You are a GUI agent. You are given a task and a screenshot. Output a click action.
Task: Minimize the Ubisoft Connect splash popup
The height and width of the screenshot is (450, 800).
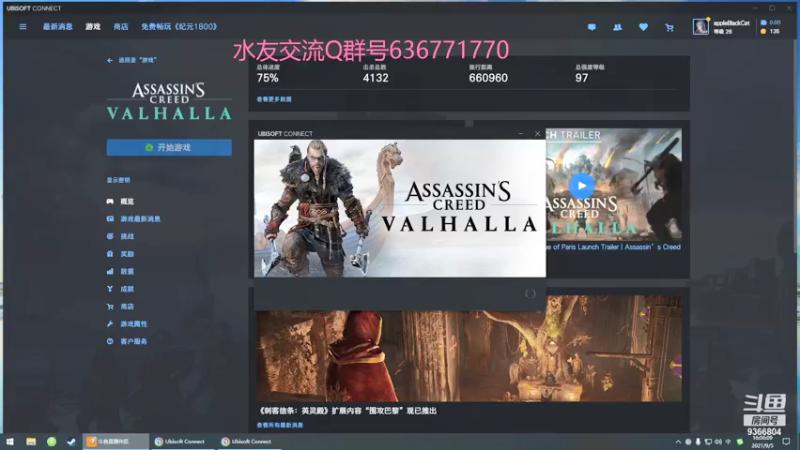coord(520,134)
